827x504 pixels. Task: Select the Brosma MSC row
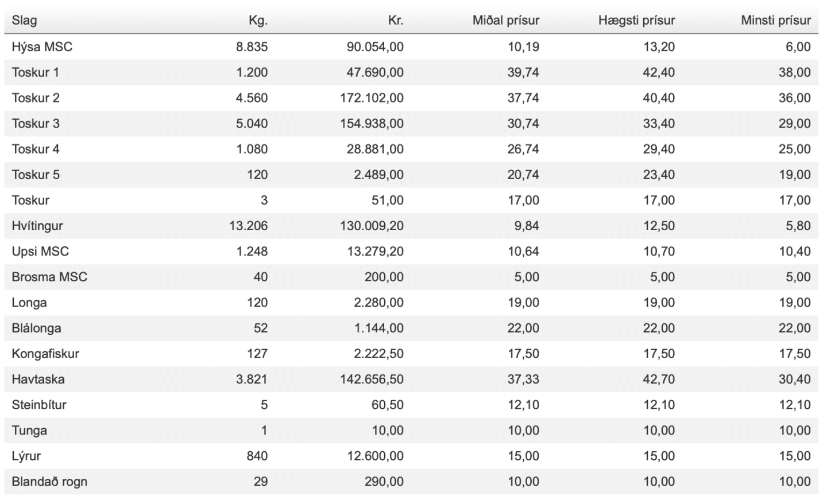pos(411,277)
